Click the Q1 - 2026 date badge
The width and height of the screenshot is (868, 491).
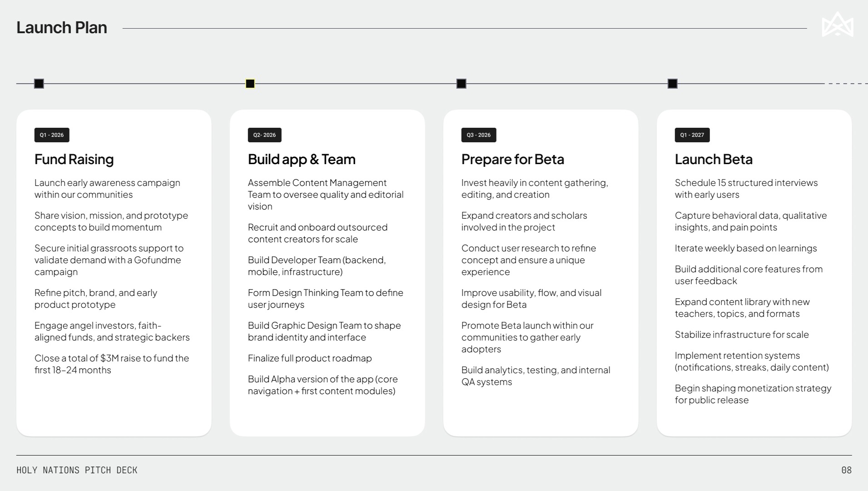click(52, 135)
